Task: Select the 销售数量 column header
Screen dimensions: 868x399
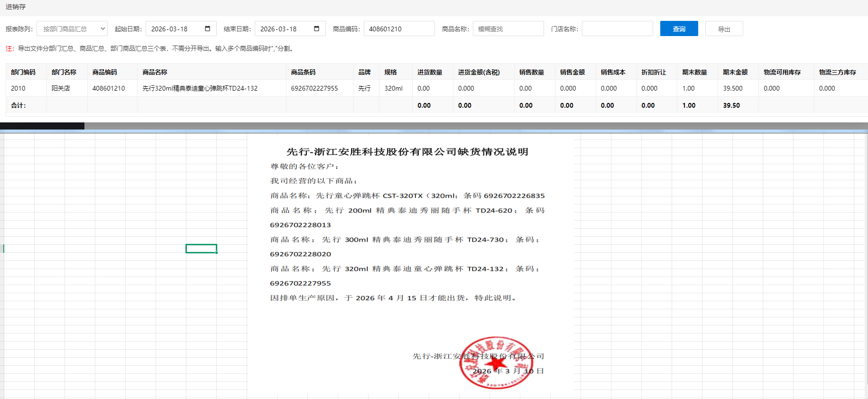Action: tap(531, 72)
